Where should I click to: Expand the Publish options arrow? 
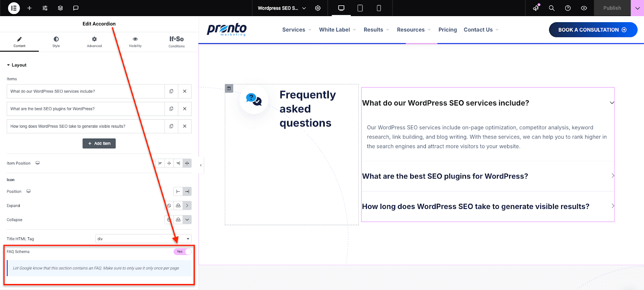[x=638, y=8]
